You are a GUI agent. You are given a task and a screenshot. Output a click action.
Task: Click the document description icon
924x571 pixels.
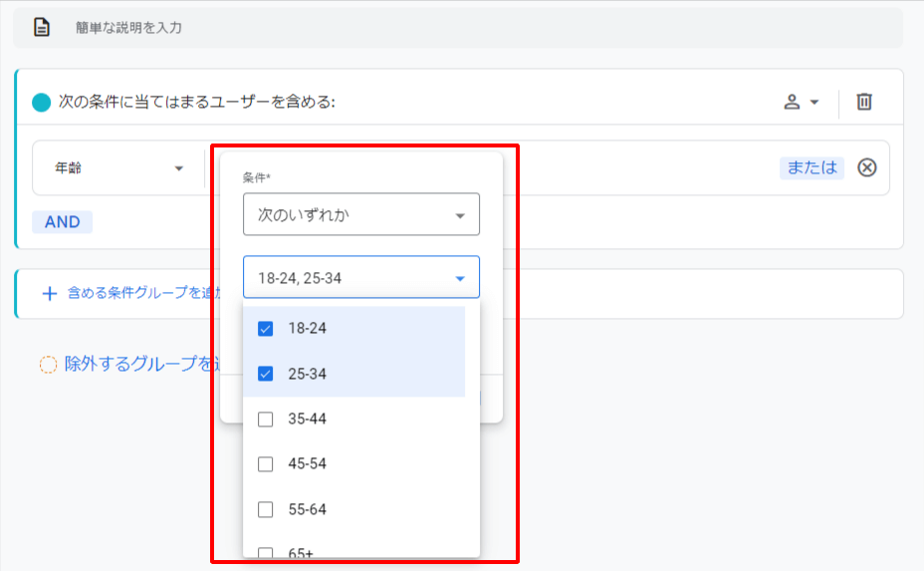click(42, 27)
